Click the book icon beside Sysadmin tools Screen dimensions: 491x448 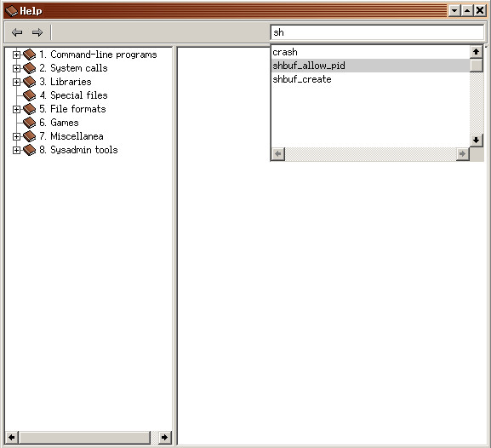pos(30,150)
